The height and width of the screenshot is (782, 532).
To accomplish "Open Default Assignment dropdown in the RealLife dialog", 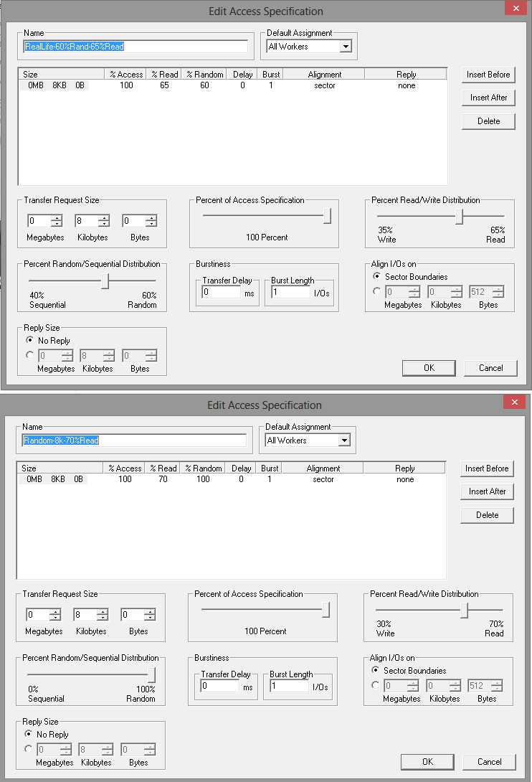I will 346,47.
